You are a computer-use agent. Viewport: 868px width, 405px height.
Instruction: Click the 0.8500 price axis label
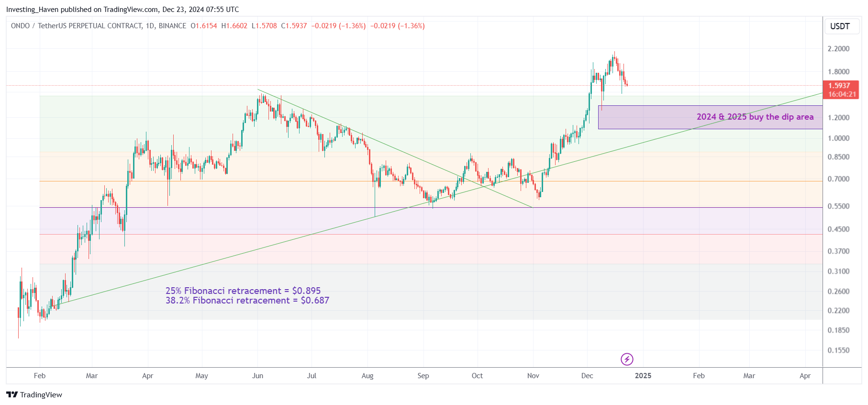pos(839,157)
